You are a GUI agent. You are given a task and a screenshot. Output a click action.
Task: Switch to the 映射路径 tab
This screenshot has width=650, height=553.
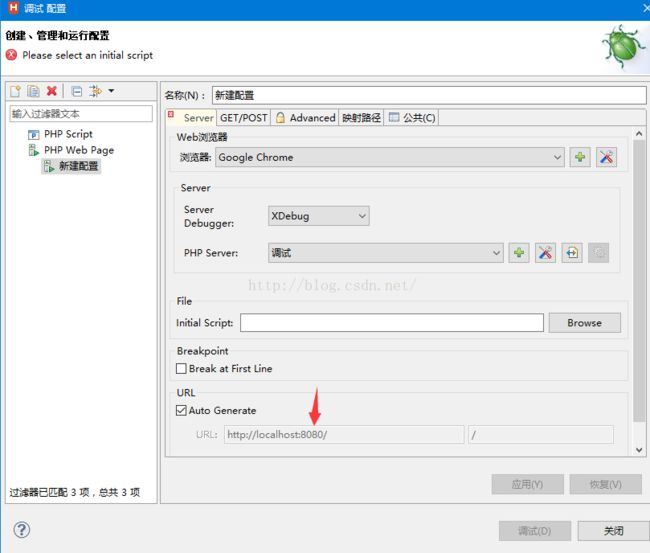coord(361,118)
